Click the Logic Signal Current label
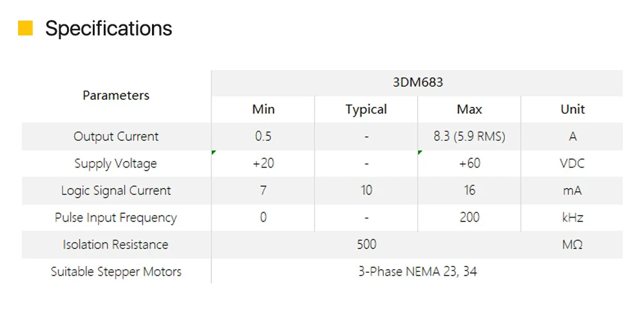The height and width of the screenshot is (309, 644). point(116,191)
